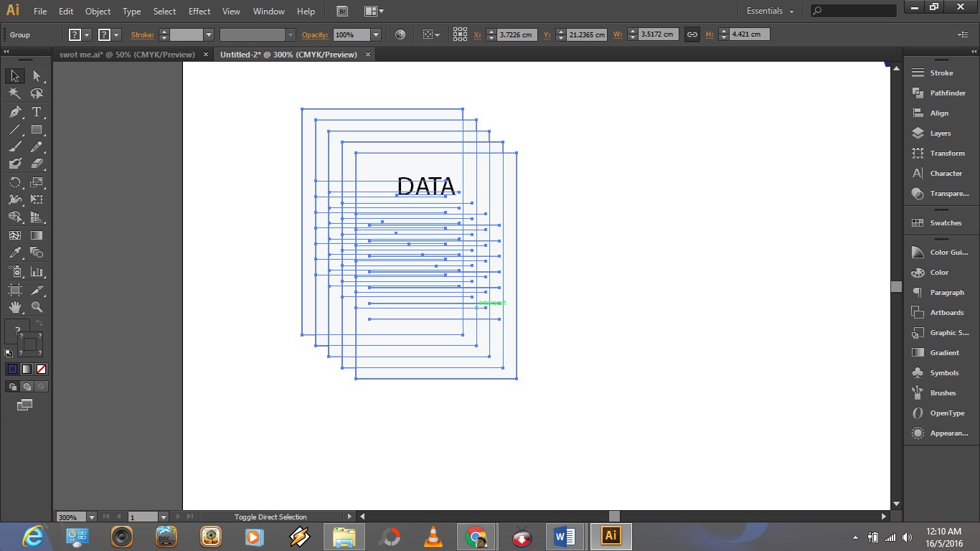Select the Eyedropper tool
The width and height of the screenshot is (980, 551).
[14, 253]
